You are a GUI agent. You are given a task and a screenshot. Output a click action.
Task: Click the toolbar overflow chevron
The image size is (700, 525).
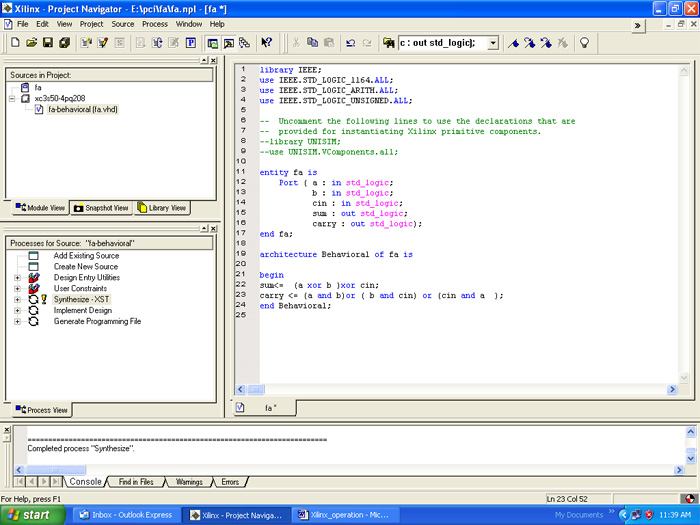[x=638, y=25]
